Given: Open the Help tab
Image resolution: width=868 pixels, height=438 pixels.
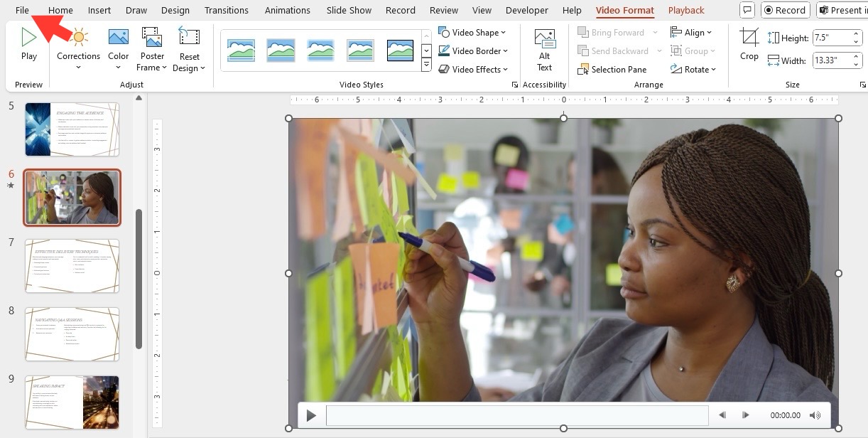Looking at the screenshot, I should click(572, 10).
